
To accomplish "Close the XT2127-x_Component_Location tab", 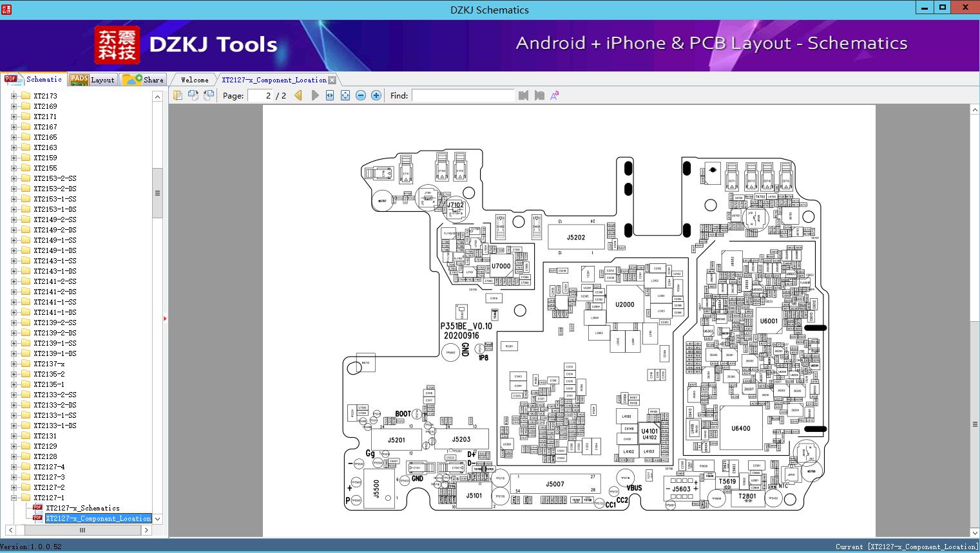I will (332, 80).
